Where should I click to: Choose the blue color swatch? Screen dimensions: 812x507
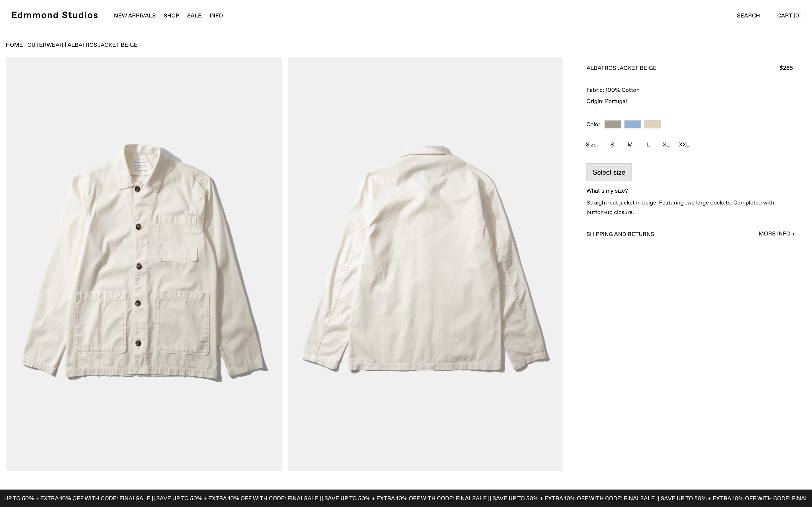[x=632, y=124]
